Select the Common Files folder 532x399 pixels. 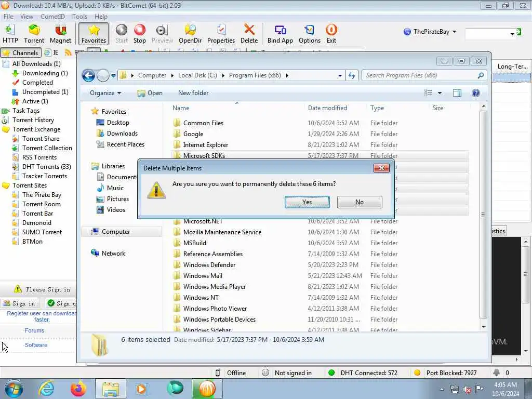click(x=203, y=123)
